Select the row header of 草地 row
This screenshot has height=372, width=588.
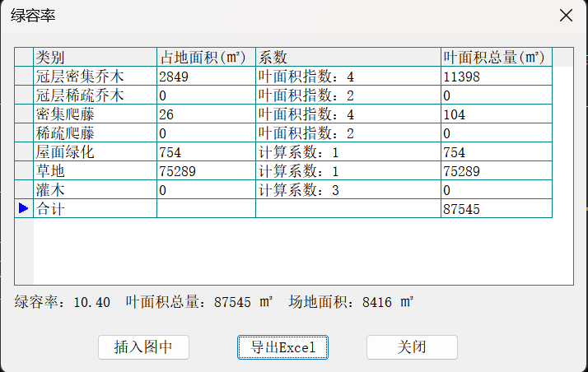tap(24, 171)
